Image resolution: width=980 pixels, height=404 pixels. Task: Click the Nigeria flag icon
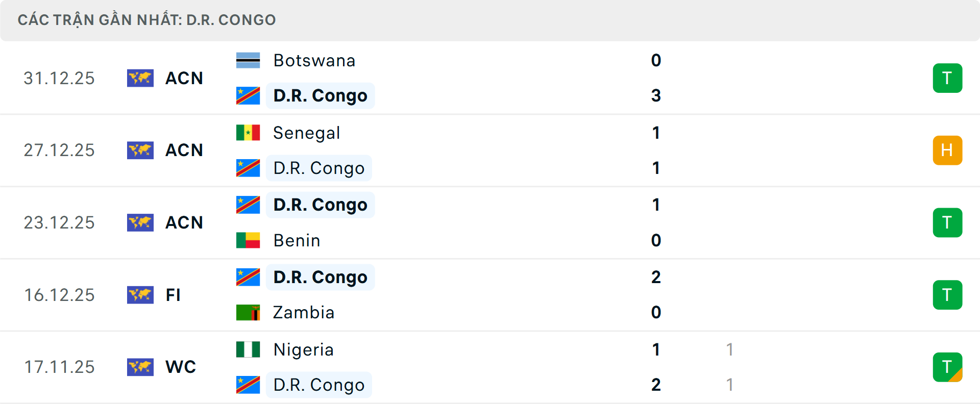point(248,350)
